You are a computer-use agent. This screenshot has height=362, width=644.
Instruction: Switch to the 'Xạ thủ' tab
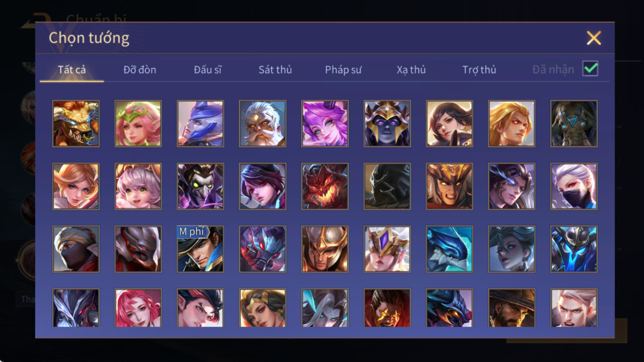pos(411,70)
